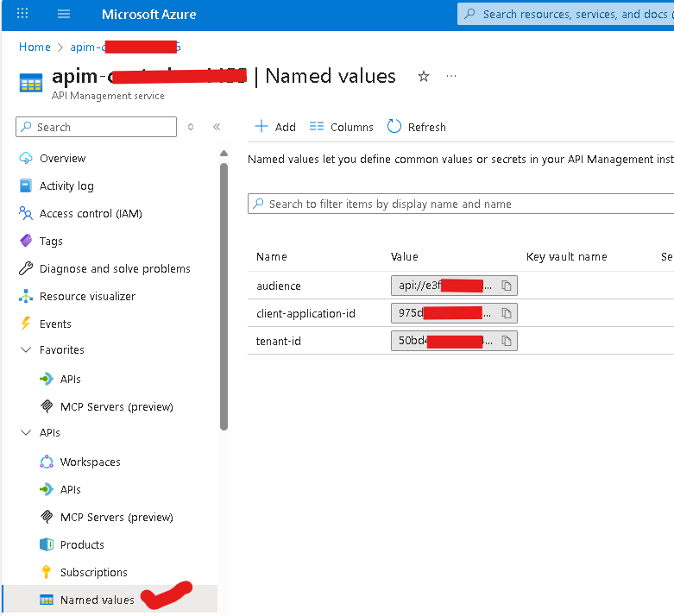
Task: Open the apim resource breadcrumb link
Action: [x=125, y=47]
